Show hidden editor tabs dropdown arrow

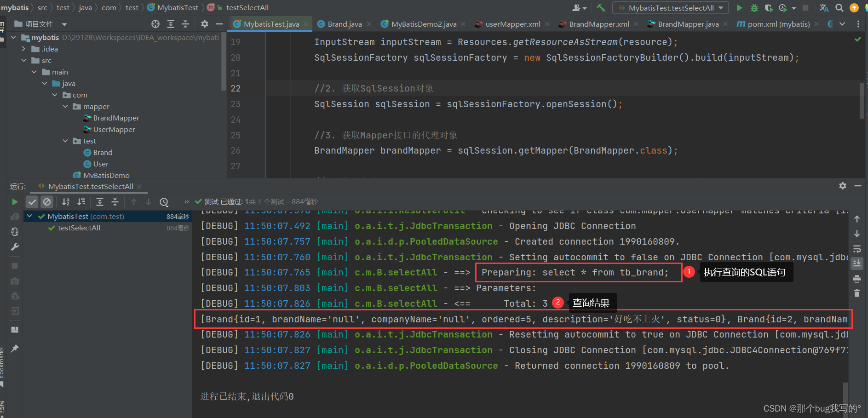click(842, 24)
